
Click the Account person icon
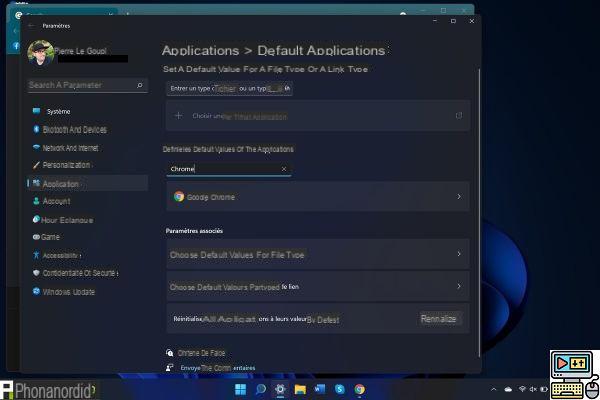(x=36, y=201)
